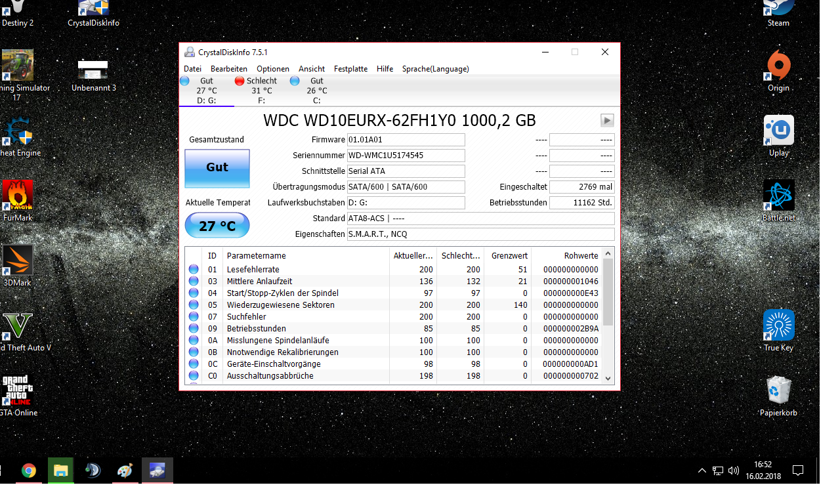
Task: Open the FurMark desktop shortcut
Action: tap(18, 201)
